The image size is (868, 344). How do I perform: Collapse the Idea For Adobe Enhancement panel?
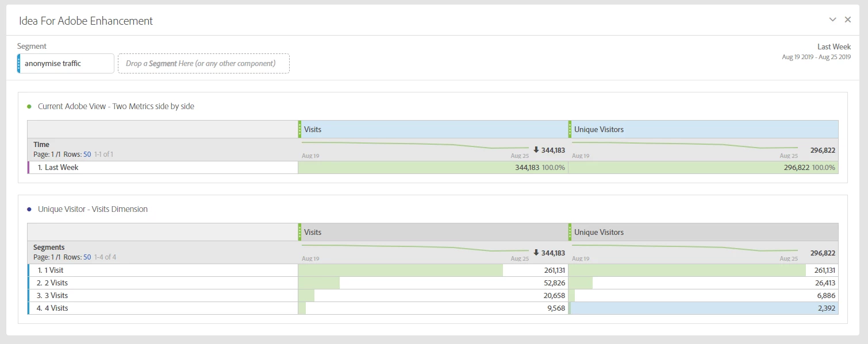[832, 20]
